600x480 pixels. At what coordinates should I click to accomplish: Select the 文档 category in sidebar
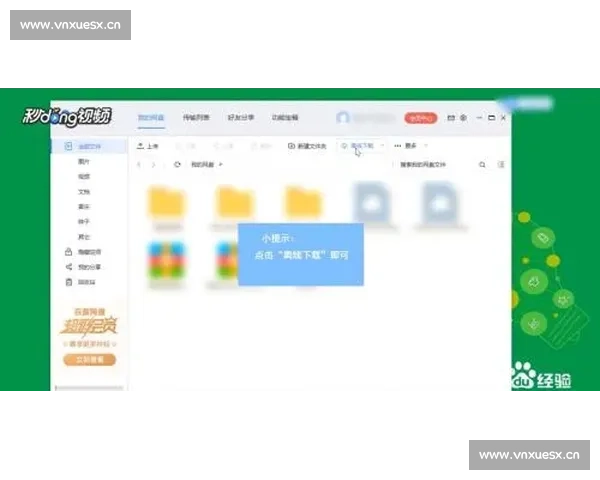tap(84, 191)
